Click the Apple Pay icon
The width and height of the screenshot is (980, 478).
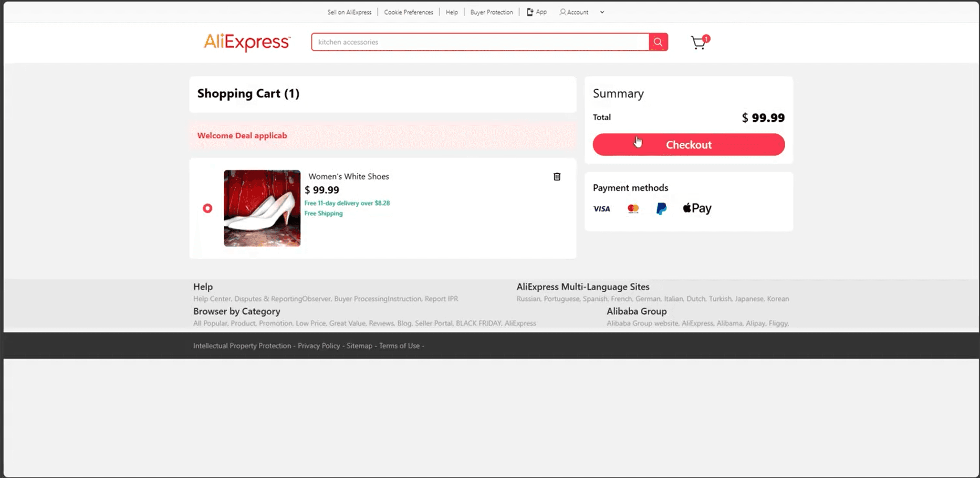coord(697,208)
